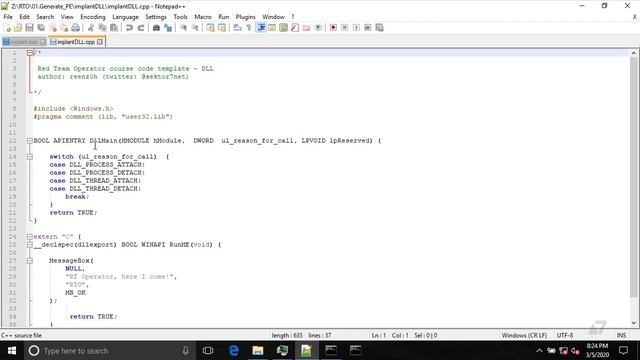Open the File menu
Image resolution: width=640 pixels, height=360 pixels.
pyautogui.click(x=8, y=17)
